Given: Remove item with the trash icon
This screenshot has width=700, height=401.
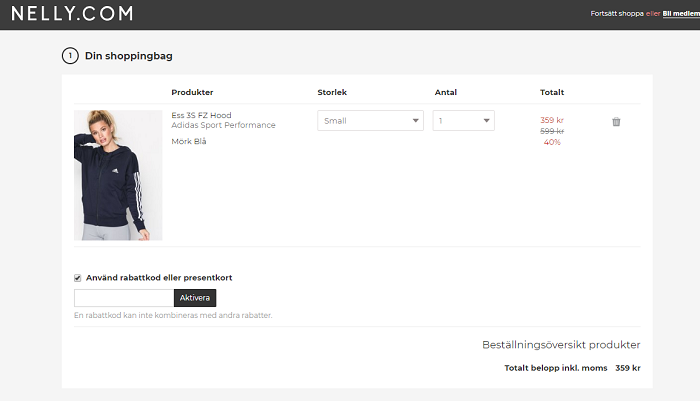Looking at the screenshot, I should 616,122.
